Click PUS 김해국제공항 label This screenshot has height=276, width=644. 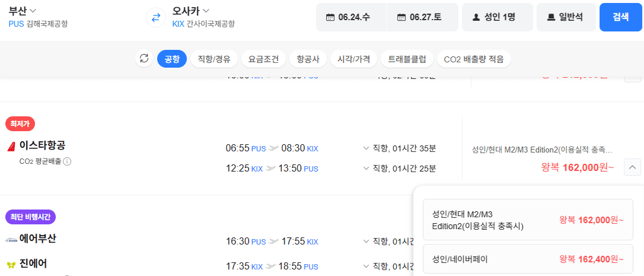[x=38, y=24]
